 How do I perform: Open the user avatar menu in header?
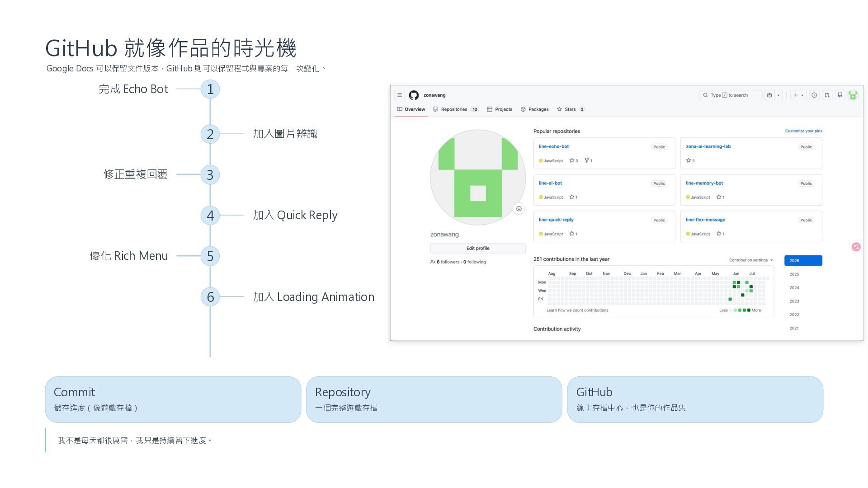[853, 95]
